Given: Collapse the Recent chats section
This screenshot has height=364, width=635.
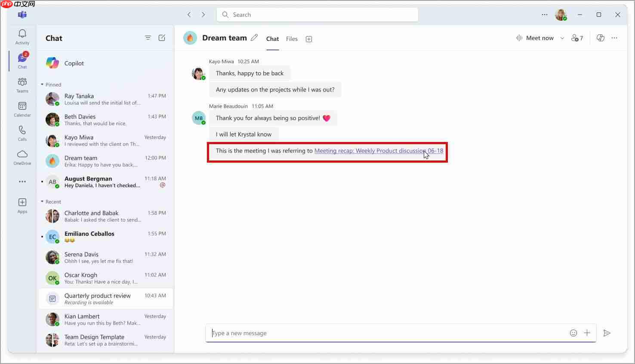Looking at the screenshot, I should (42, 202).
